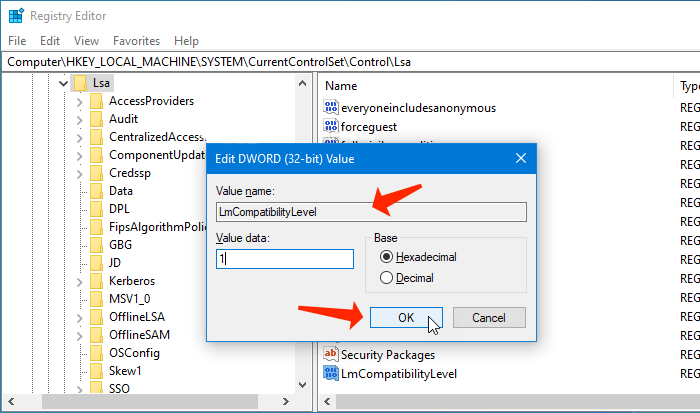
Task: Click the AccessProviders folder icon
Action: coord(96,101)
